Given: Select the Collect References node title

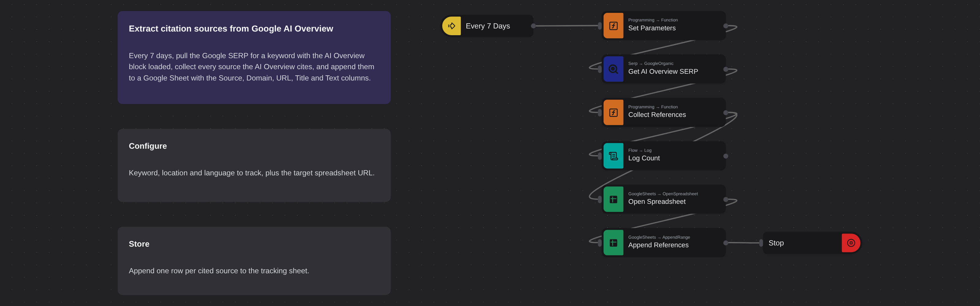Looking at the screenshot, I should pos(657,115).
